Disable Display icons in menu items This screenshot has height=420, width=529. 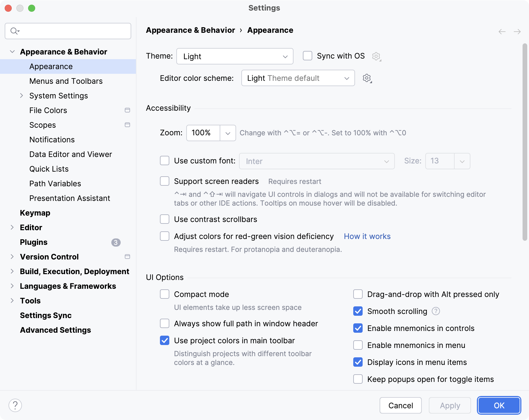pos(358,362)
